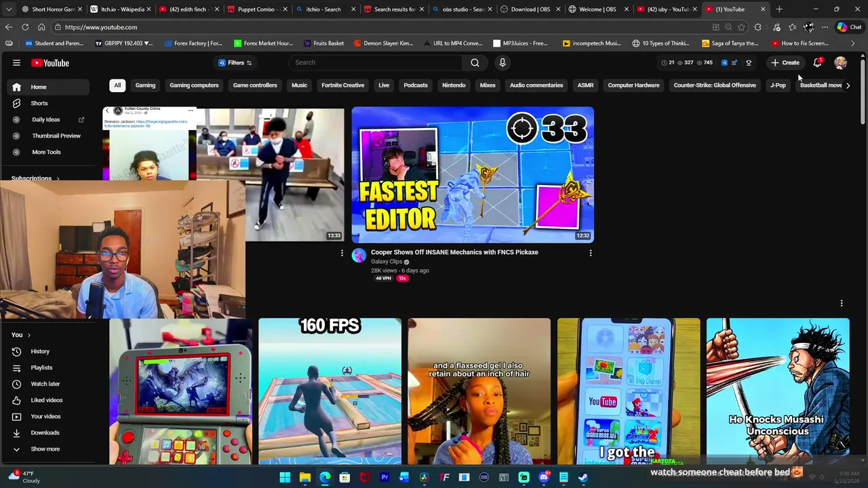Open He Knocks Musashi Unconscious Short
The height and width of the screenshot is (488, 868).
click(778, 391)
